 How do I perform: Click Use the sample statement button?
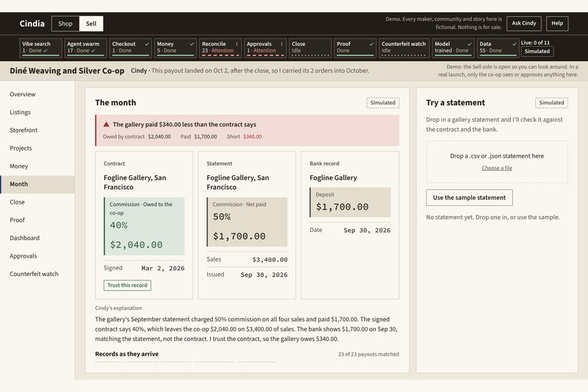click(x=469, y=198)
